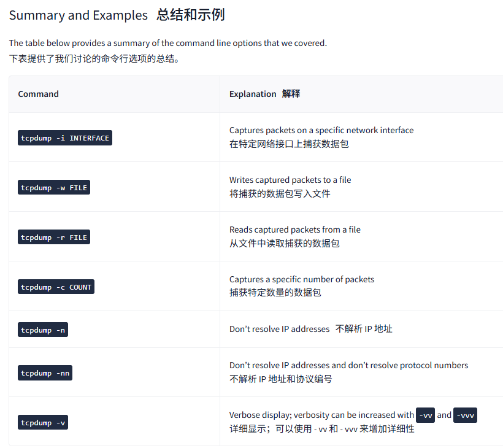The image size is (503, 448).
Task: Click the 'Summary and Examples' heading
Action: 79,15
